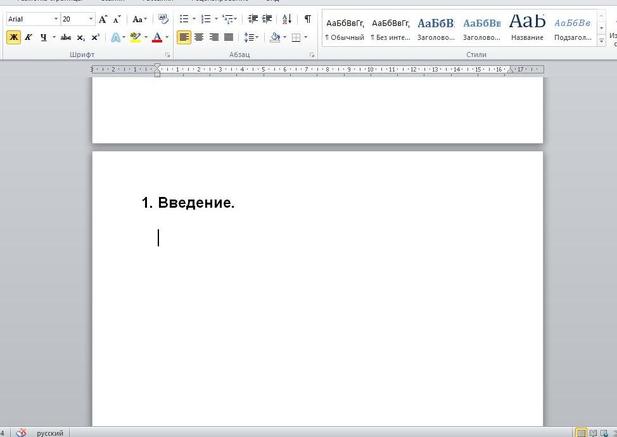
Task: Open highlight color dropdown arrow
Action: (146, 37)
